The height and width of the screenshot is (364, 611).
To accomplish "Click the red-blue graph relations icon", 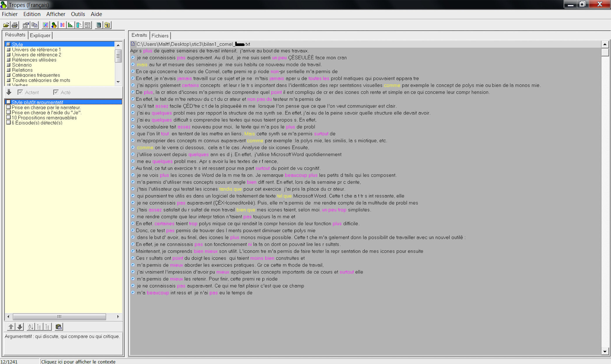I will [62, 25].
